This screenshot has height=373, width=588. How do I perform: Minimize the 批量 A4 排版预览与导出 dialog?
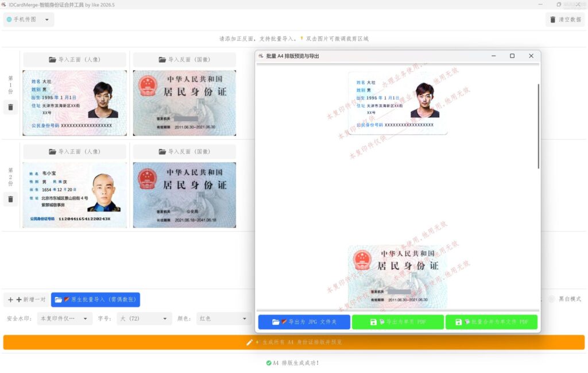click(x=493, y=56)
